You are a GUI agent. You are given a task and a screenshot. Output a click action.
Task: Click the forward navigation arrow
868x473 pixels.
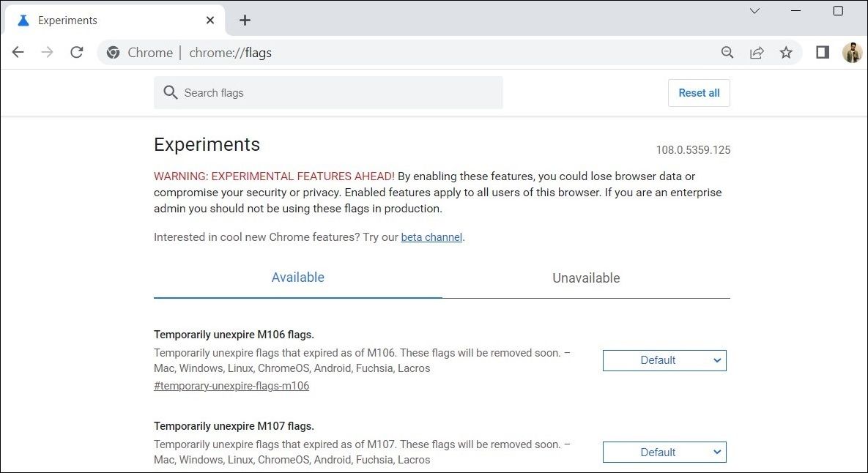pyautogui.click(x=48, y=53)
